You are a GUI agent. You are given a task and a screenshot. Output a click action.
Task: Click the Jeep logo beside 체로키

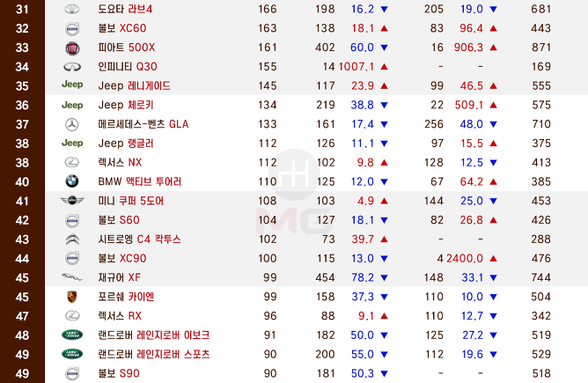[x=72, y=105]
